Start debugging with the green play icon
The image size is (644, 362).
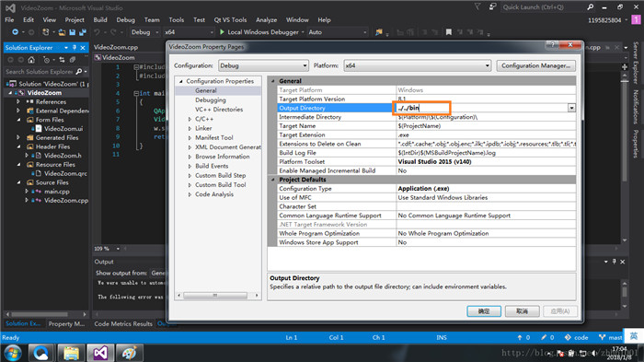223,32
